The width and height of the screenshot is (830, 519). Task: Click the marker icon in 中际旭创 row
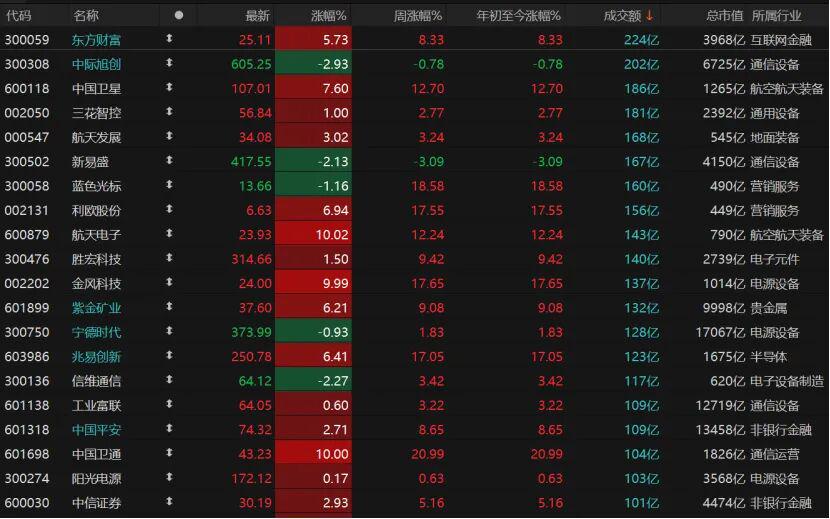click(169, 64)
